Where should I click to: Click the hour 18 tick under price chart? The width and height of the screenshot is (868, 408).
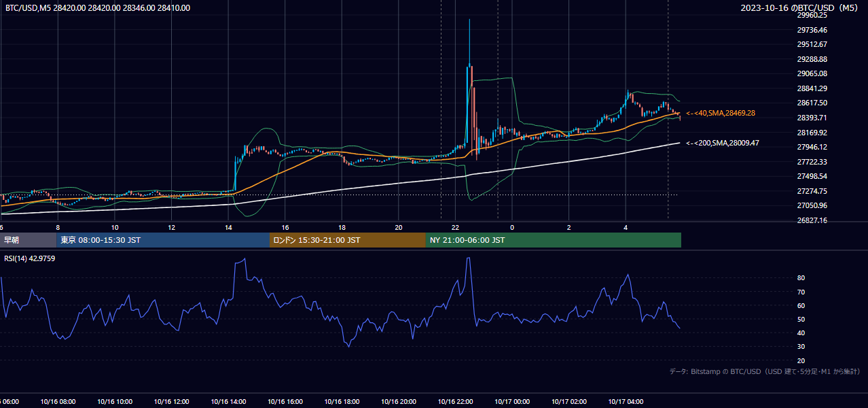click(x=342, y=227)
